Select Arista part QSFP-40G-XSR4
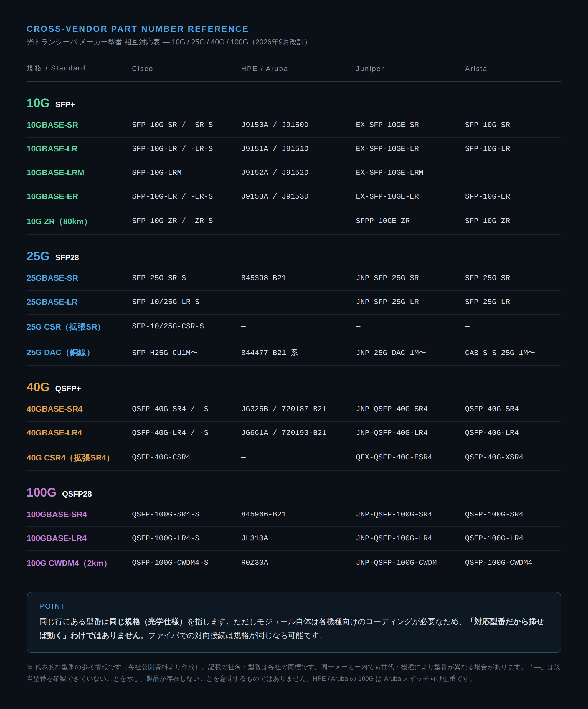 494,457
